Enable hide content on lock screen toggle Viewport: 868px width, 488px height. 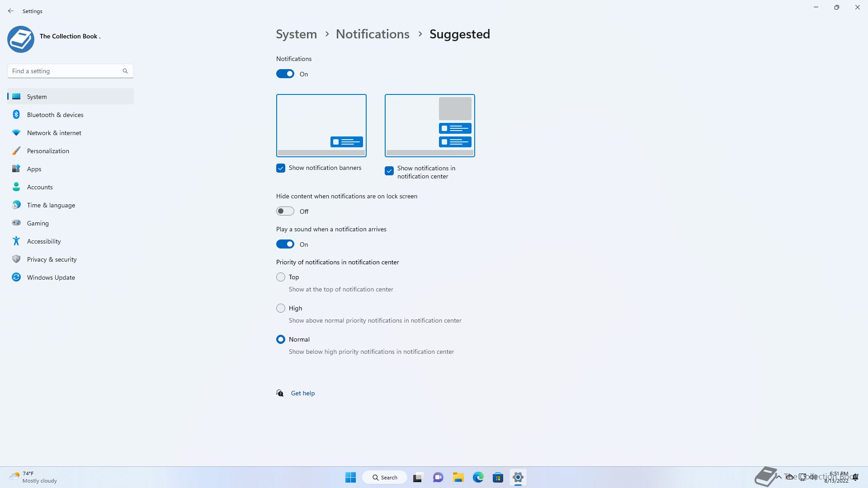[x=285, y=211]
